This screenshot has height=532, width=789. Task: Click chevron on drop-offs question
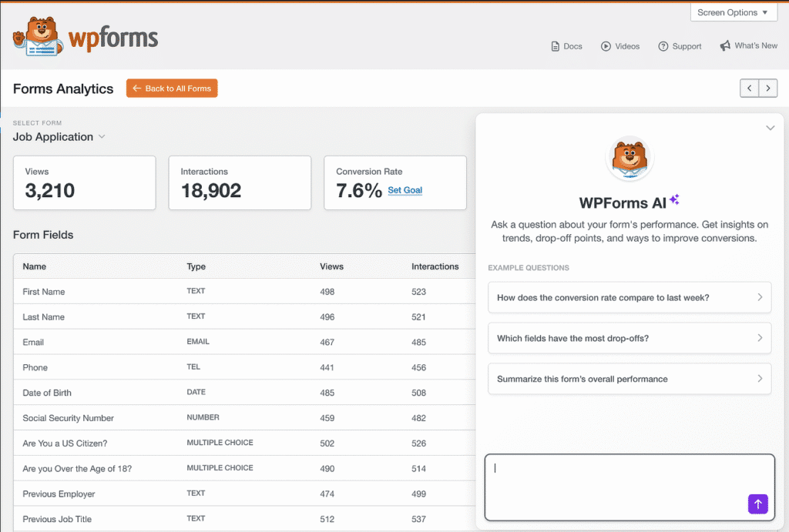tap(760, 338)
